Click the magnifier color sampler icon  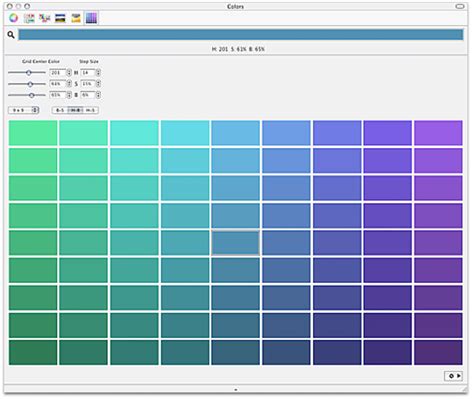point(11,35)
